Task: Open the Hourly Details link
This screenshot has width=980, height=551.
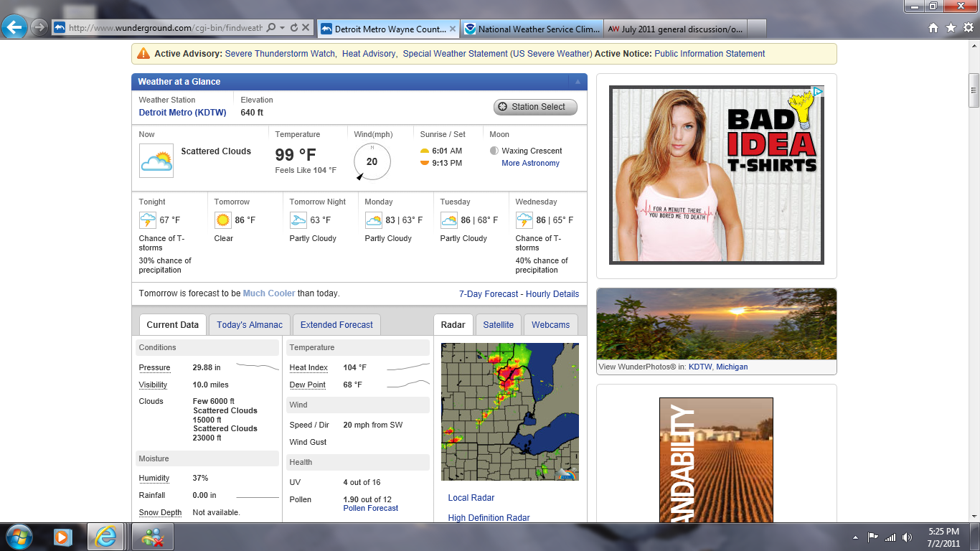Action: click(552, 294)
